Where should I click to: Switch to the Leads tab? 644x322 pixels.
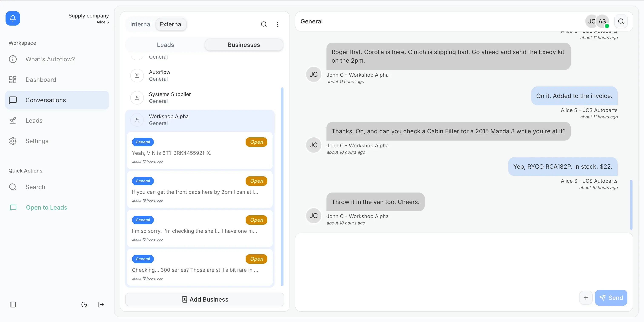tap(166, 45)
